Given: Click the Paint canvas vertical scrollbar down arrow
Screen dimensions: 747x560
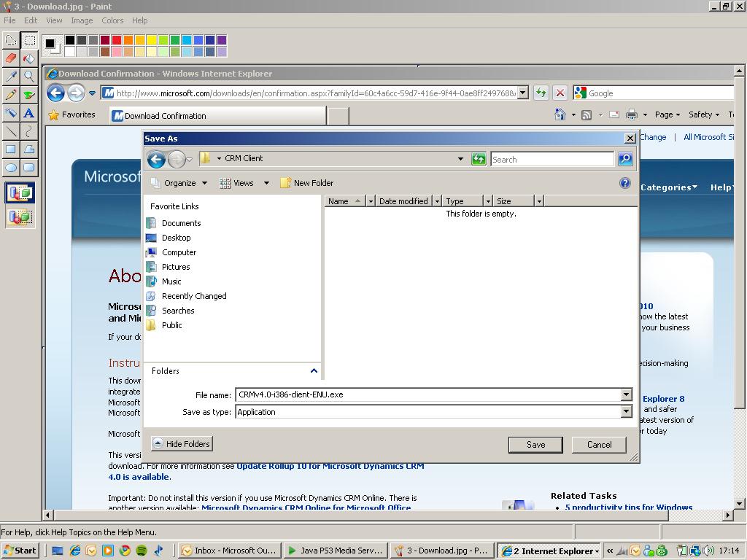Looking at the screenshot, I should pyautogui.click(x=740, y=503).
